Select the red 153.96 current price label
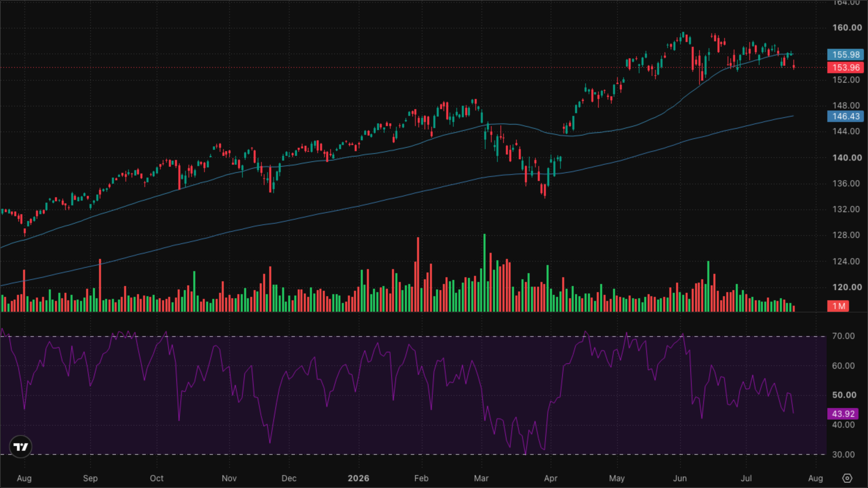Image resolution: width=868 pixels, height=488 pixels. [845, 67]
